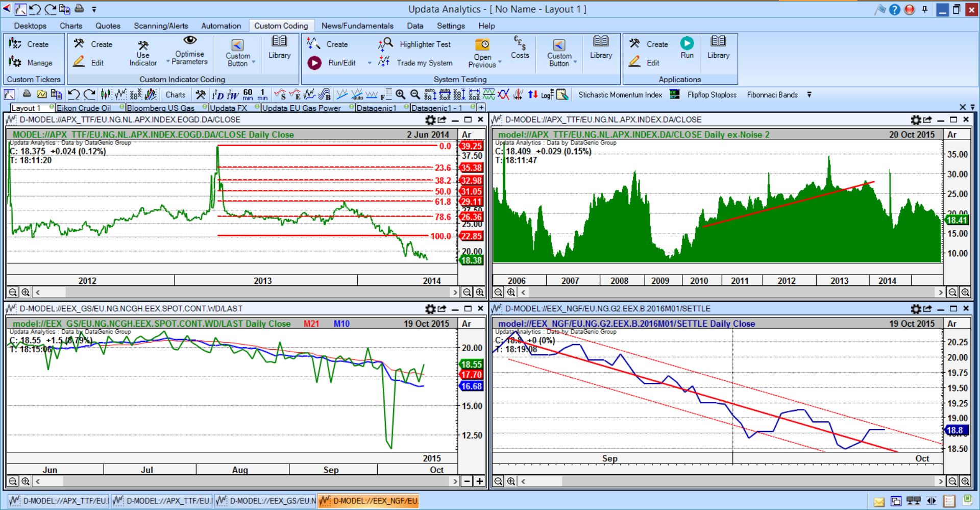Screen dimensions: 980x510
Task: Set 1 min interval
Action: [x=262, y=94]
